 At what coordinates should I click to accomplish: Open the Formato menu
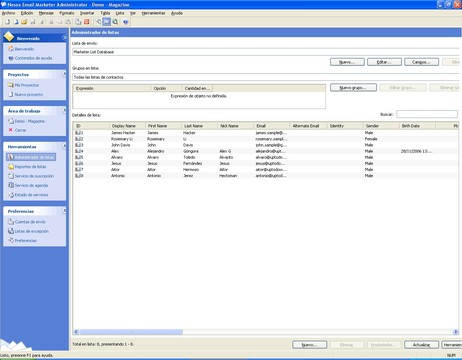click(x=67, y=13)
